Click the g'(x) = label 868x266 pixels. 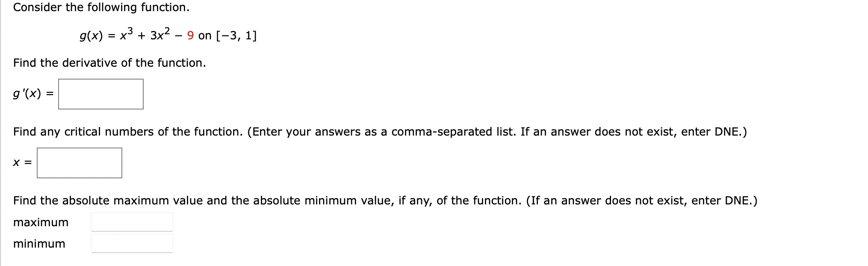33,93
